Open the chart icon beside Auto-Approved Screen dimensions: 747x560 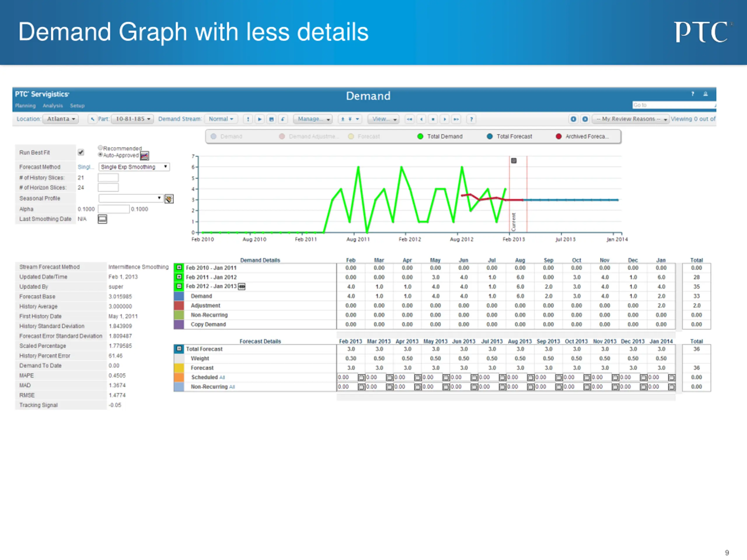tap(144, 156)
